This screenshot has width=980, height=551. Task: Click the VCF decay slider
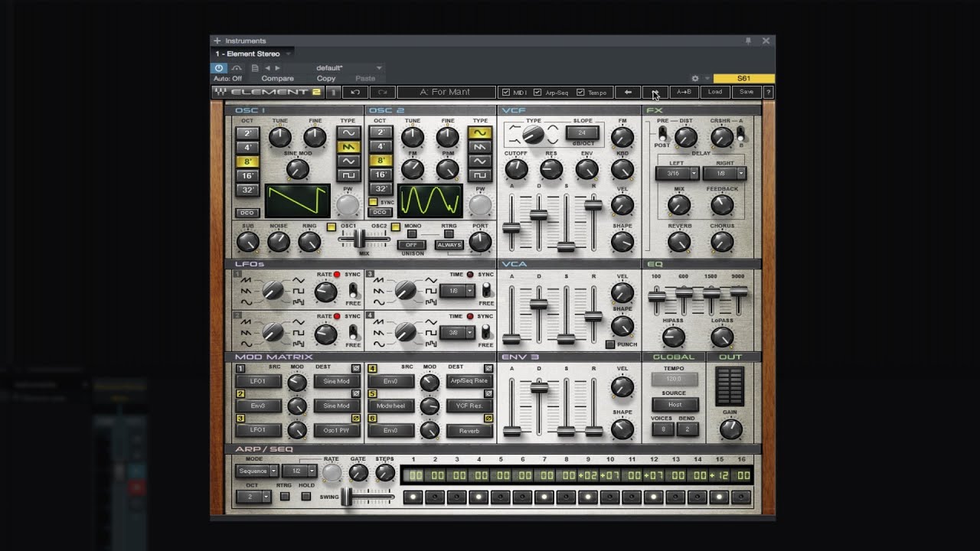point(538,215)
